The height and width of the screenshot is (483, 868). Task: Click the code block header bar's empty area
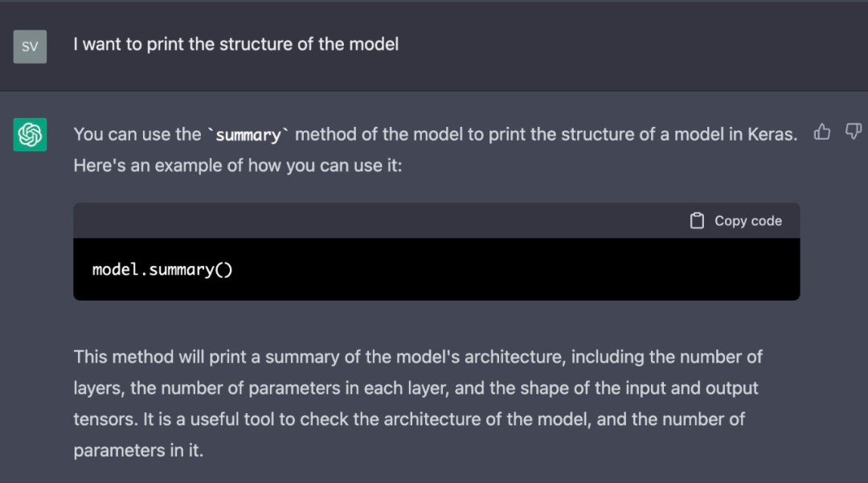(x=362, y=221)
